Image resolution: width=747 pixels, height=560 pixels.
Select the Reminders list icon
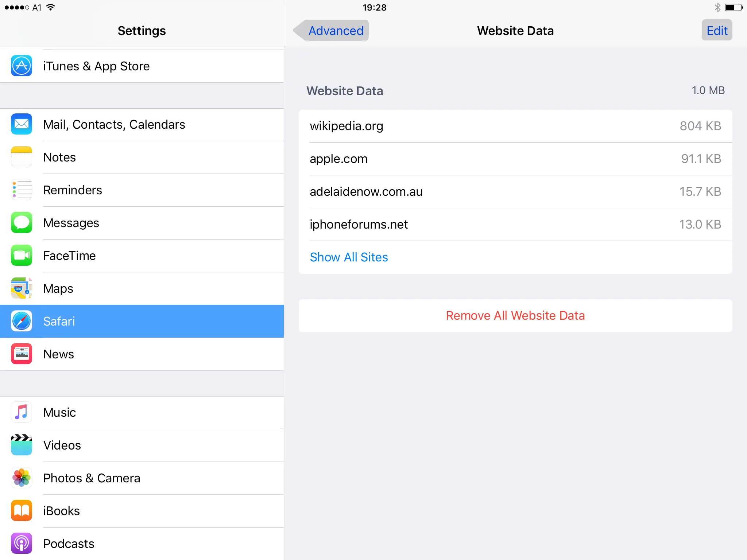[21, 190]
